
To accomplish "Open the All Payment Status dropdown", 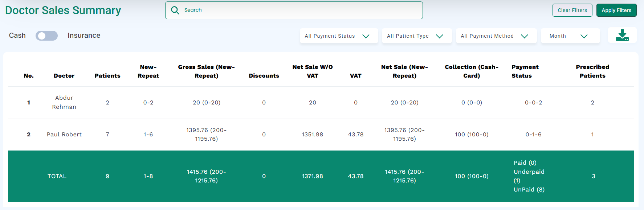I will [x=338, y=36].
